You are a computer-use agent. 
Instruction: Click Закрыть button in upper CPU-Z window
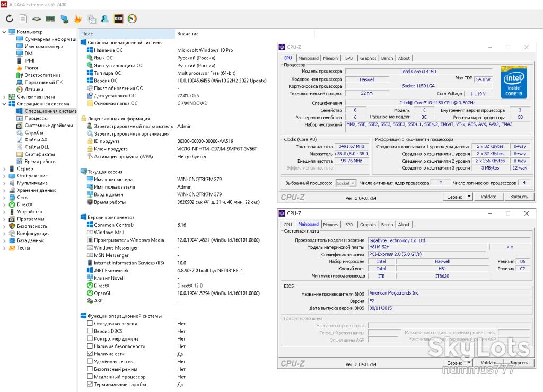click(x=519, y=197)
